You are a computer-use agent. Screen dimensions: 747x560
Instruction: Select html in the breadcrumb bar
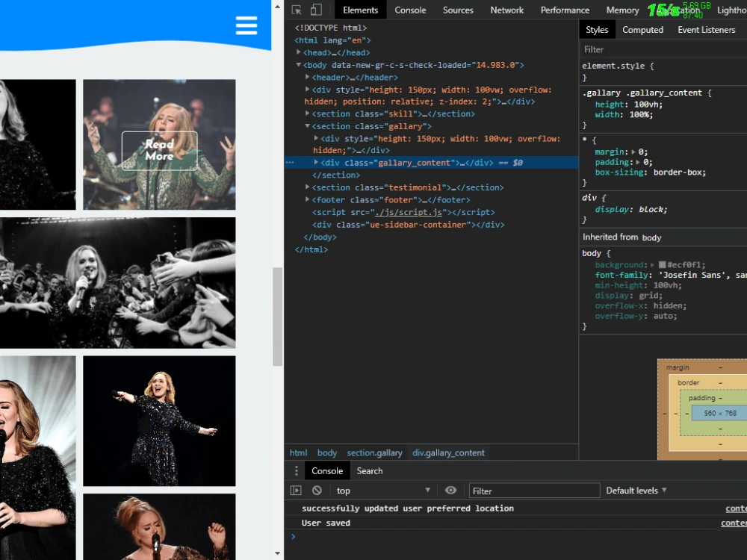(x=298, y=453)
